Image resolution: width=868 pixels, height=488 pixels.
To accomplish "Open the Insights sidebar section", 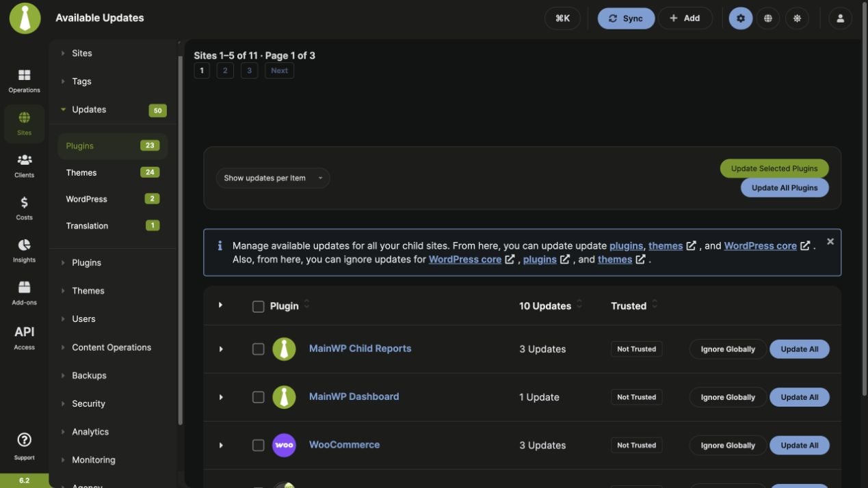I will (x=24, y=250).
